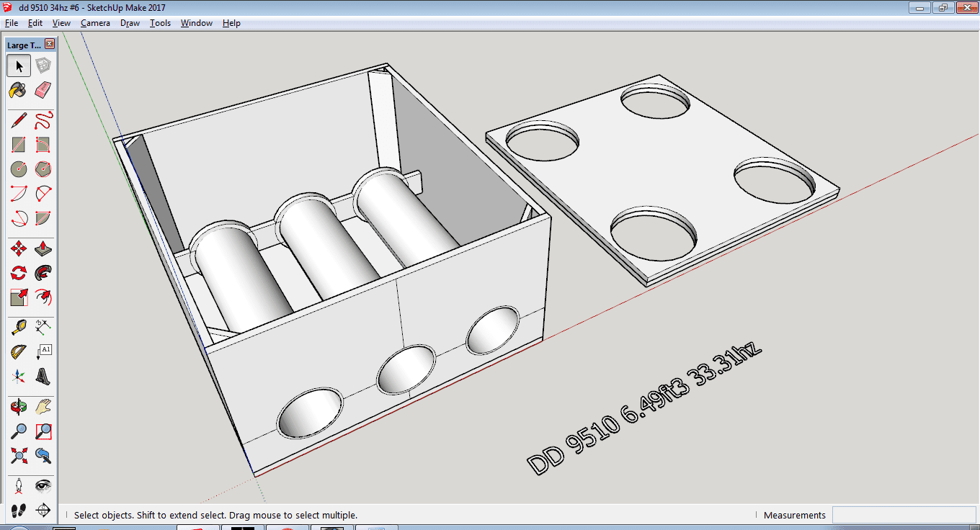
Task: Open the Window menu
Action: [x=196, y=23]
